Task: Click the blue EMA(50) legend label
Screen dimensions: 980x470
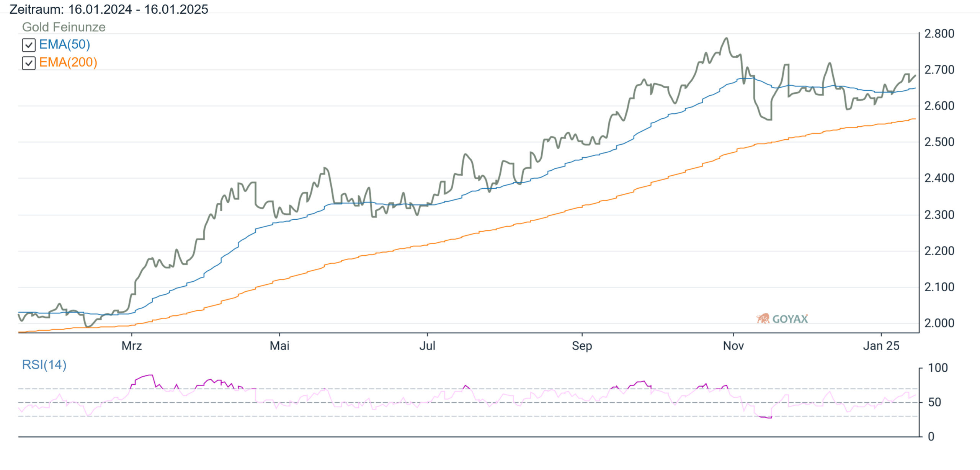Action: click(65, 44)
